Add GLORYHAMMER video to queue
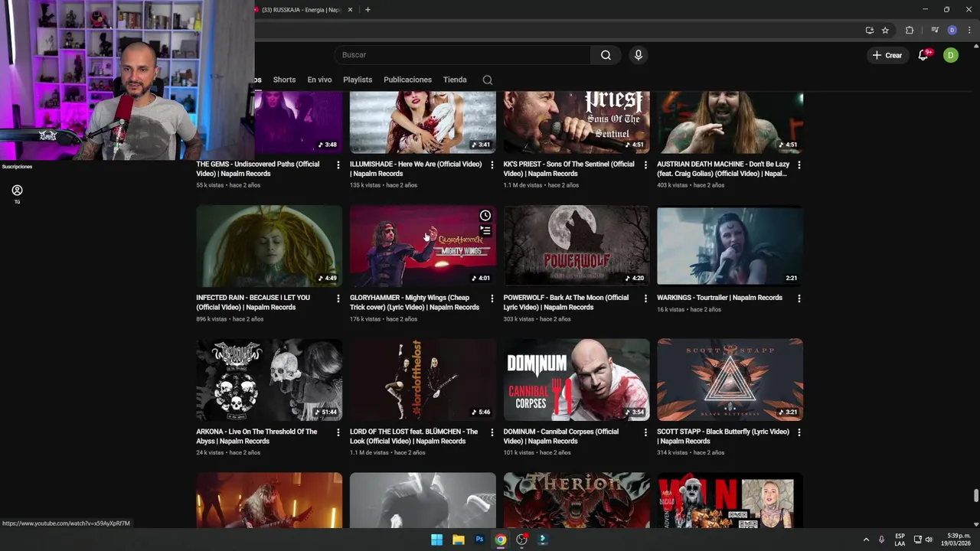This screenshot has height=551, width=980. [x=485, y=230]
